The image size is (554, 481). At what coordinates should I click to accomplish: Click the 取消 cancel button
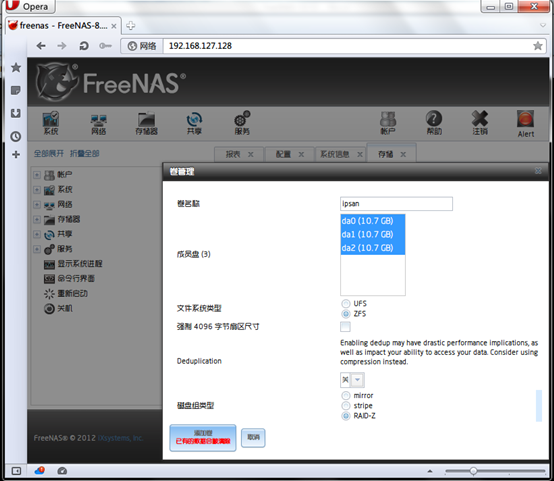[253, 438]
